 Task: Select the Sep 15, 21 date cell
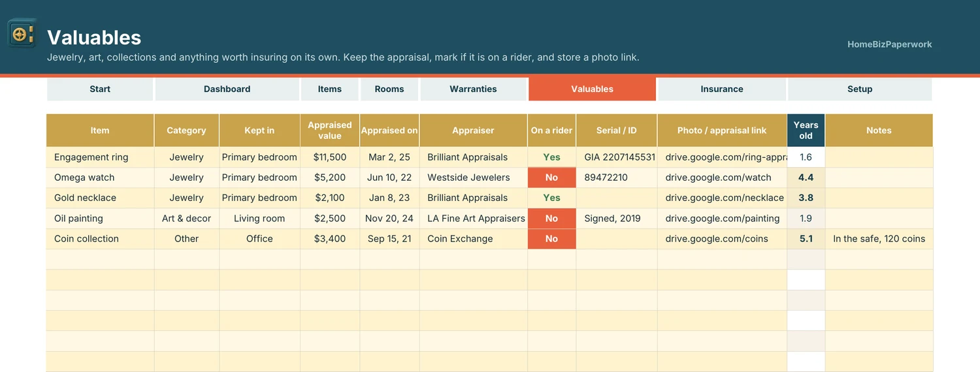pos(389,239)
